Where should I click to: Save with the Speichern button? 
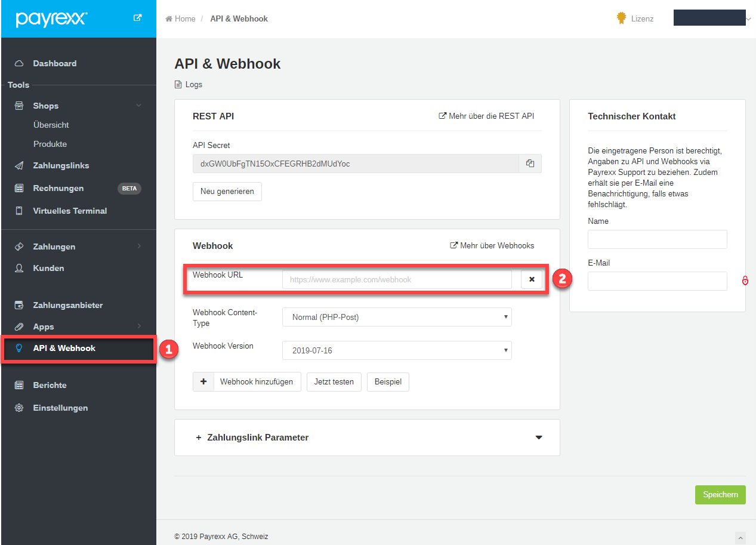(x=720, y=494)
